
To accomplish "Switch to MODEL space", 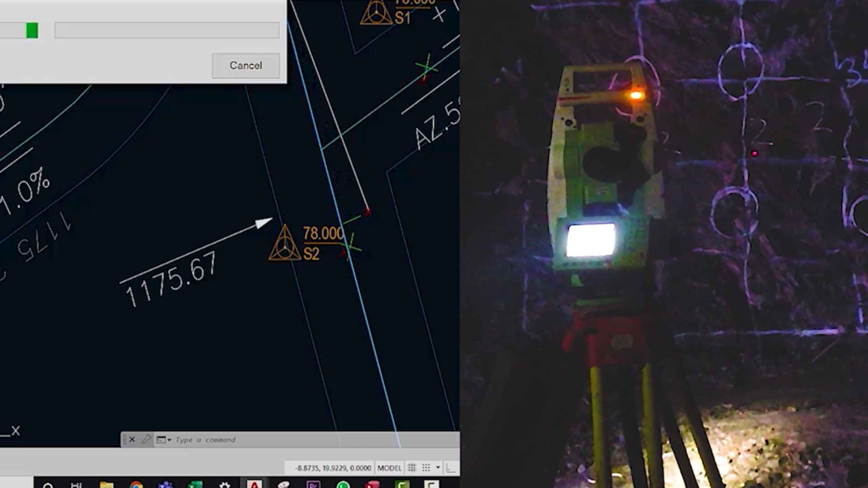I will pyautogui.click(x=390, y=467).
